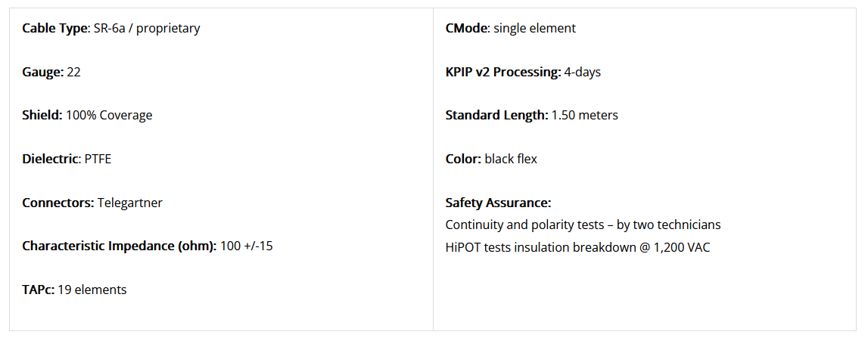Image resolution: width=868 pixels, height=347 pixels.
Task: Click the Connectors label
Action: tap(58, 203)
